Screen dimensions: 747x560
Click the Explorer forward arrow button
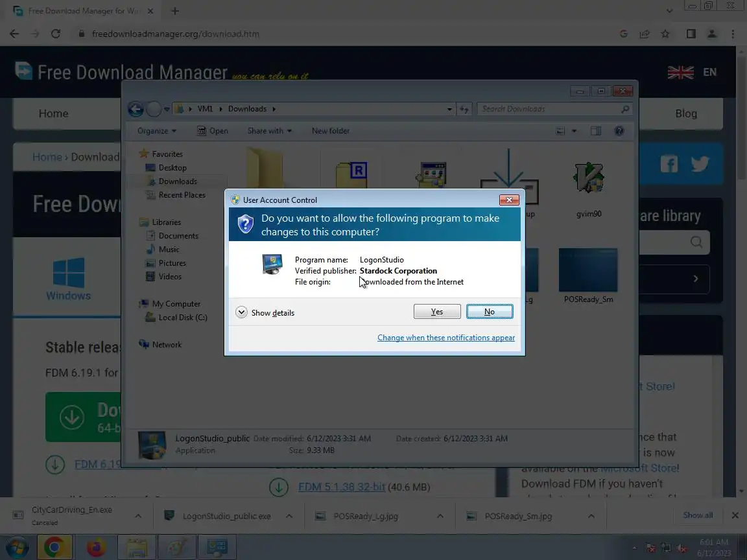[154, 109]
